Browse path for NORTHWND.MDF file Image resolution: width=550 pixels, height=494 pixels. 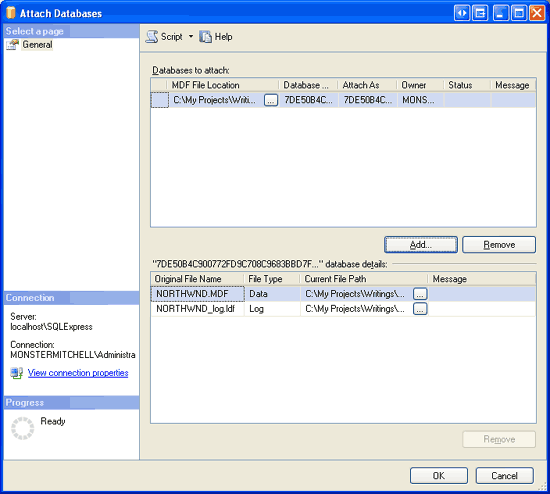(420, 294)
